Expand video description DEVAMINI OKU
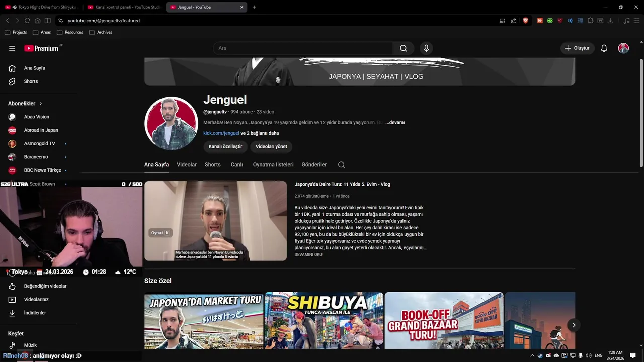644x362 pixels. point(308,255)
